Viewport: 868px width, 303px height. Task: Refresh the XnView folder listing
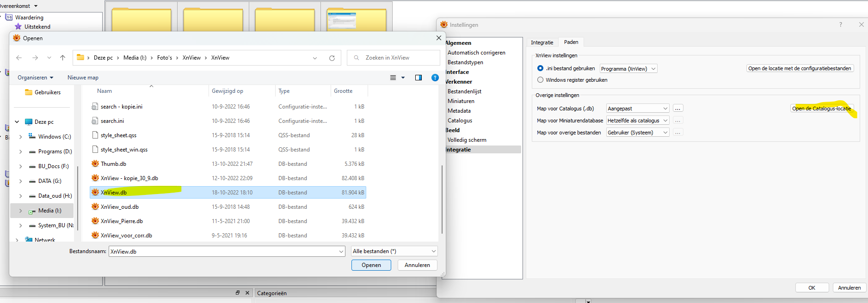pyautogui.click(x=332, y=58)
